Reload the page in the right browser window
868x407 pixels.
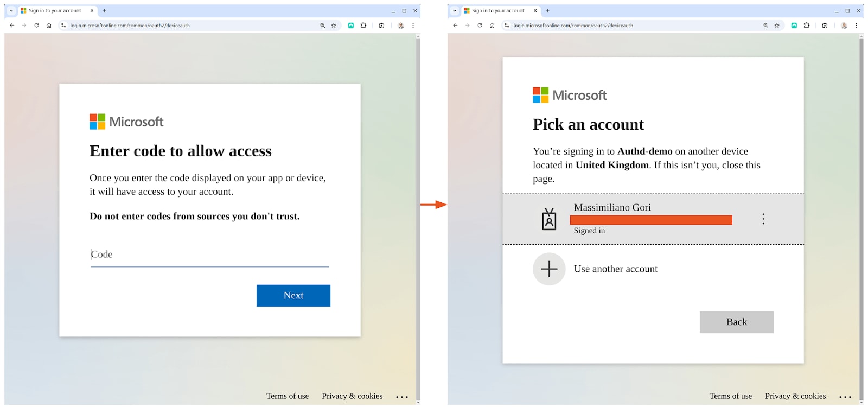tap(480, 26)
